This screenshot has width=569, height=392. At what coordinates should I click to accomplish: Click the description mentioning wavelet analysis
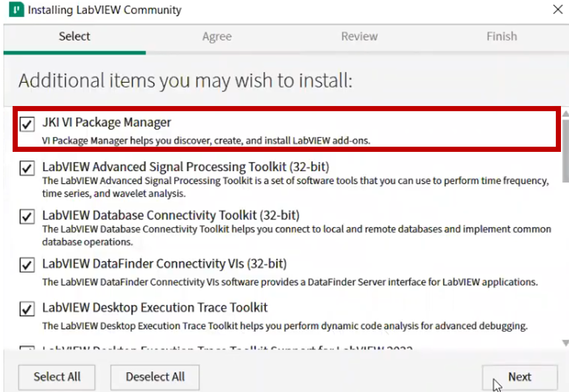coord(295,187)
